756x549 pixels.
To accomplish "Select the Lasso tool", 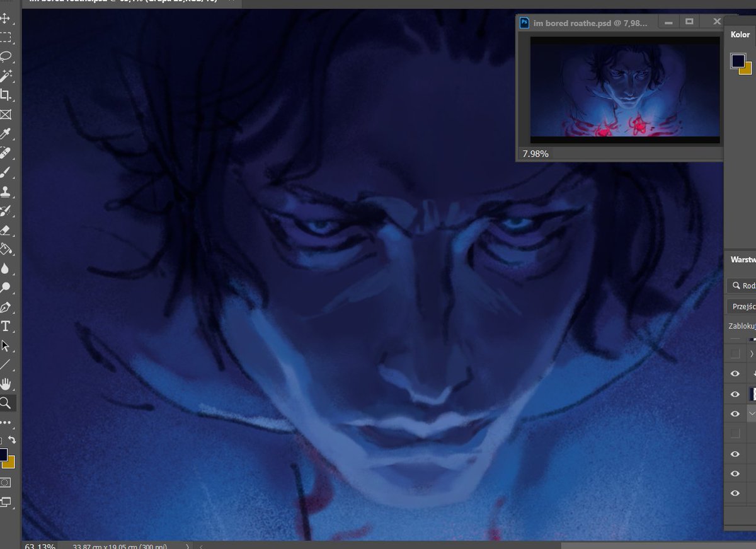I will pos(6,56).
